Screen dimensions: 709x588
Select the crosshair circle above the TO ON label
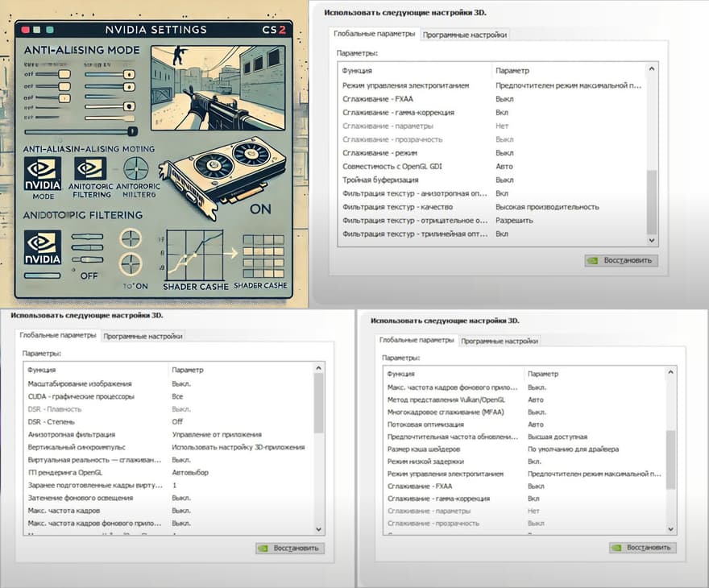point(131,264)
